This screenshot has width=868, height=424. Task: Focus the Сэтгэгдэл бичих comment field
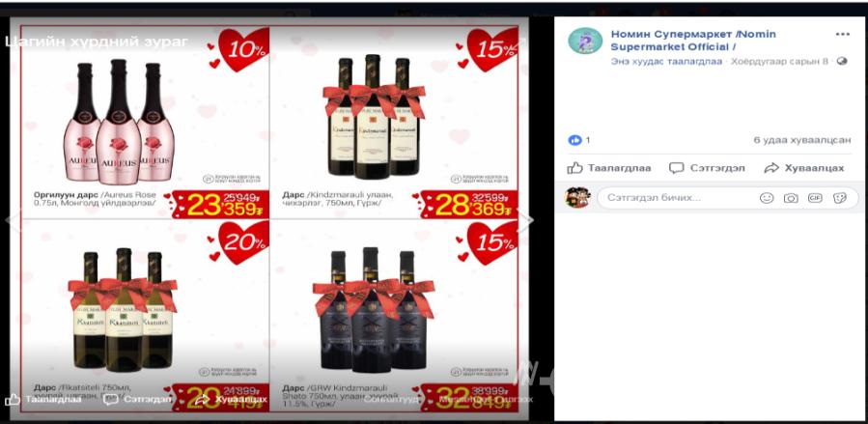click(728, 198)
